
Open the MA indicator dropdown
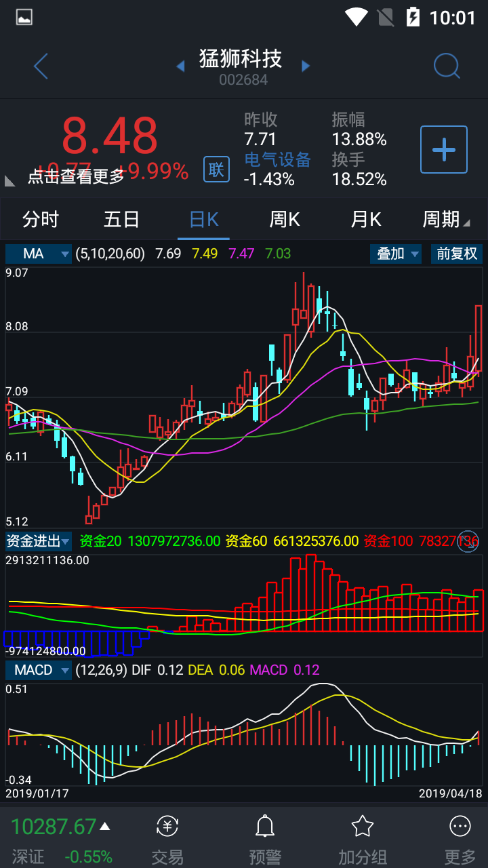point(39,254)
